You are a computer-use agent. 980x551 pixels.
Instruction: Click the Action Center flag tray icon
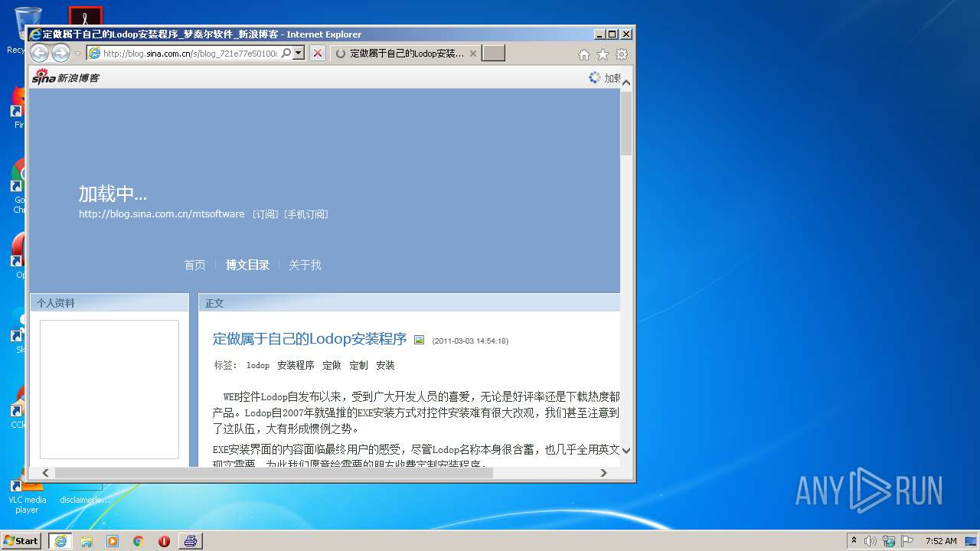tap(907, 540)
